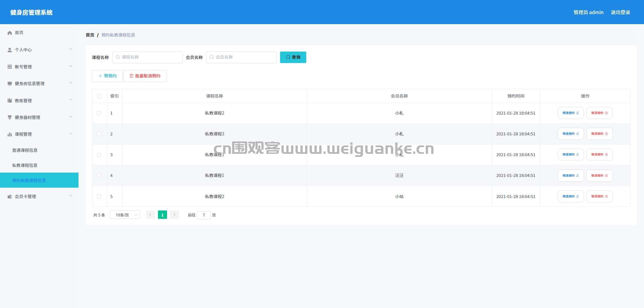Check row 1 checkbox for 私教课程2 小札
Viewport: 644px width, 308px height.
(x=99, y=113)
